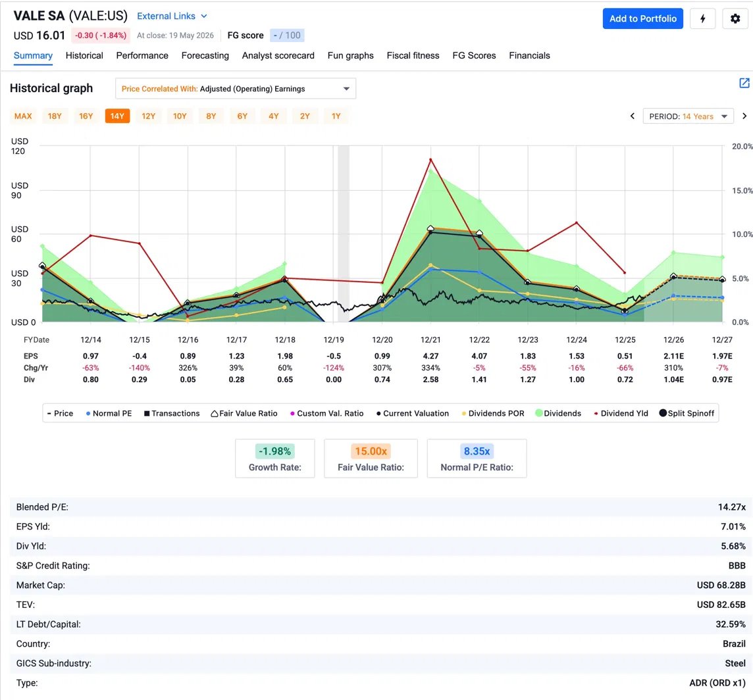Screen dimensions: 753x700
Task: Open the Price Correlated With dropdown
Action: (236, 89)
